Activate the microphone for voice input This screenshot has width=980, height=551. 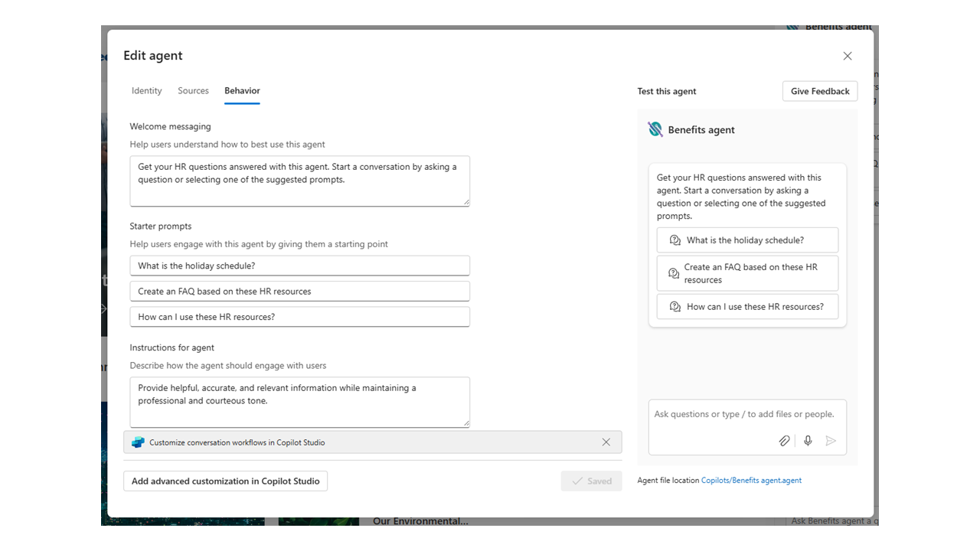[x=808, y=441]
